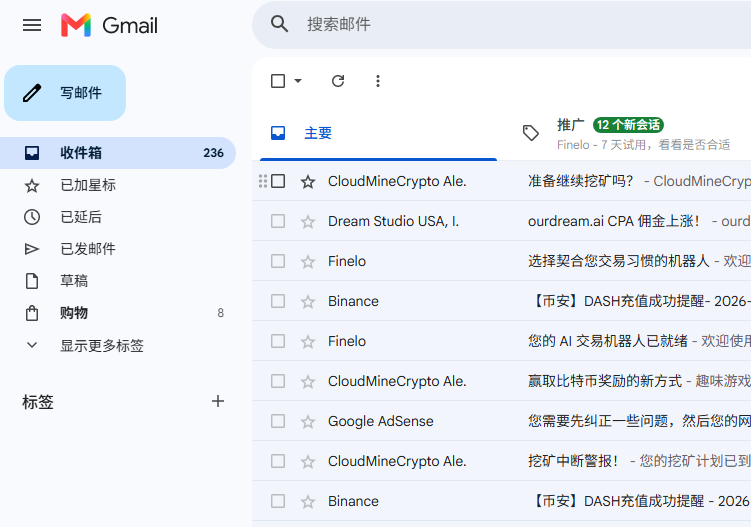Star the last Binance DASH充值成功提醒 email
This screenshot has width=751, height=527.
(308, 502)
